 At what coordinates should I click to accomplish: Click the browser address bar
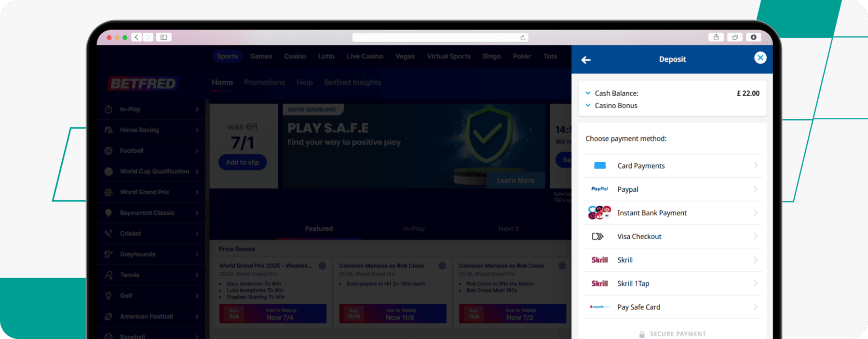440,38
